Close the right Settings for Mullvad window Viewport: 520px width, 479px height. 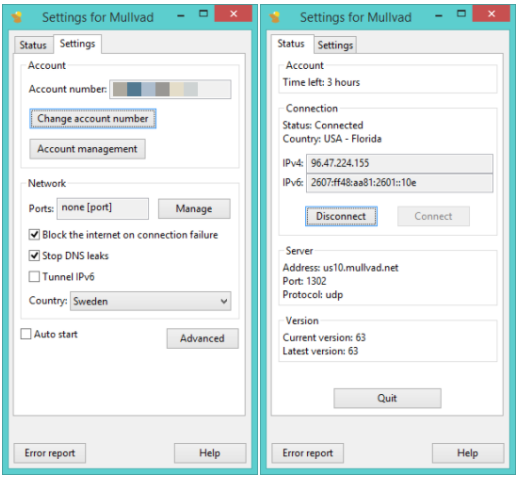tap(491, 13)
